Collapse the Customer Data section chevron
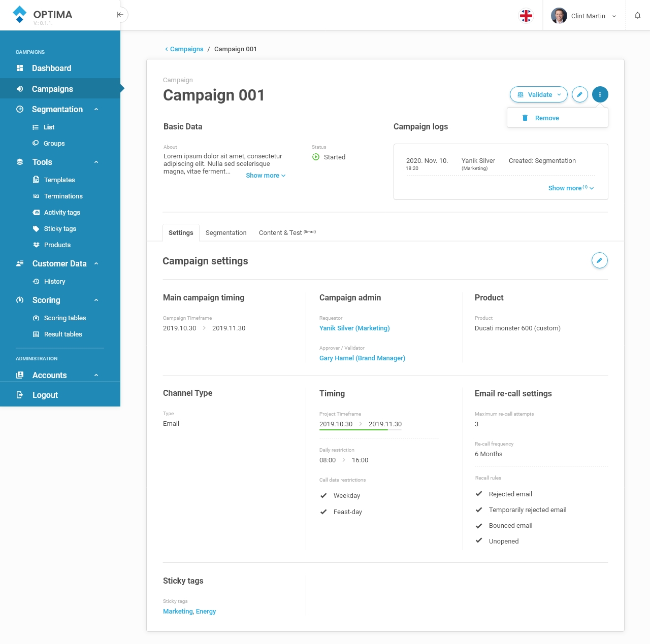Screen dimensions: 650x644 96,264
